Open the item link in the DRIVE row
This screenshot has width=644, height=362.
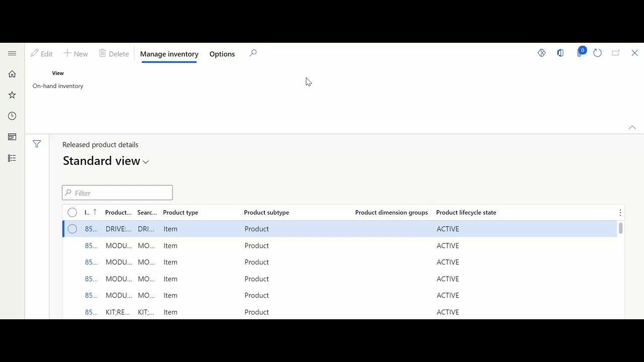pyautogui.click(x=91, y=229)
